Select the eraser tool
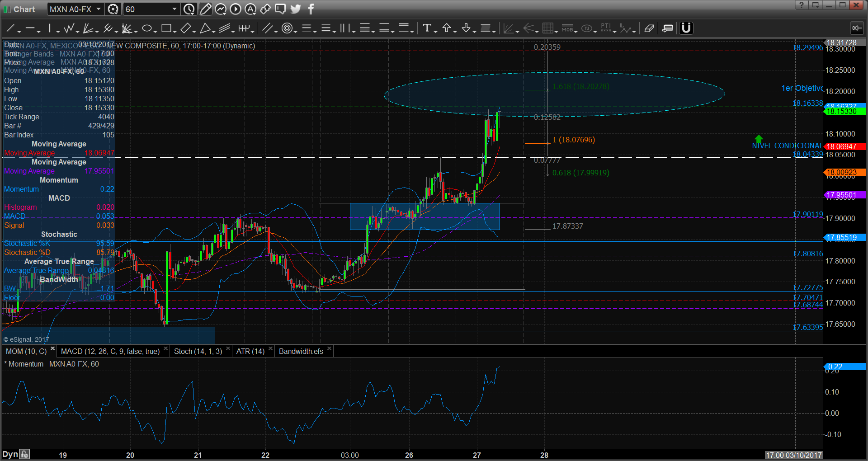868x461 pixels. [x=649, y=28]
